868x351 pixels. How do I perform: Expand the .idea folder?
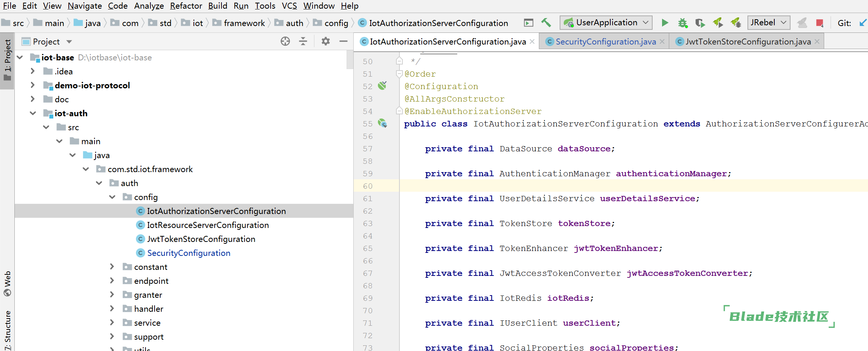point(32,71)
